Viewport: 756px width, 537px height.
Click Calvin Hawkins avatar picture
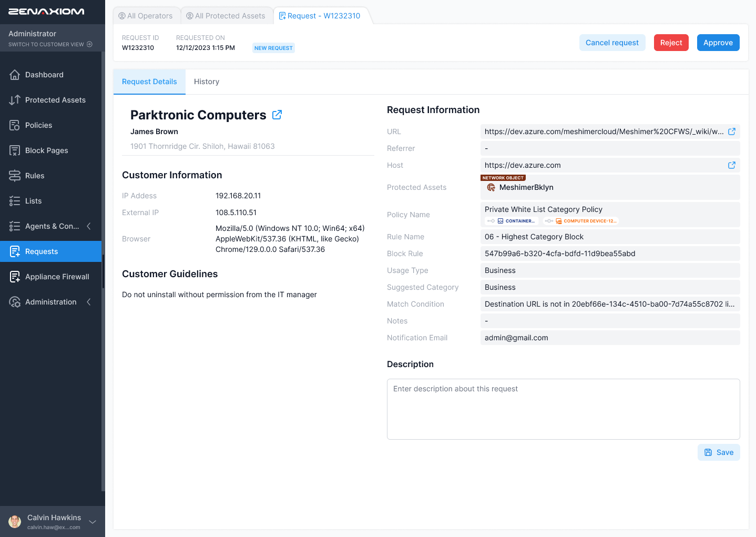point(15,522)
